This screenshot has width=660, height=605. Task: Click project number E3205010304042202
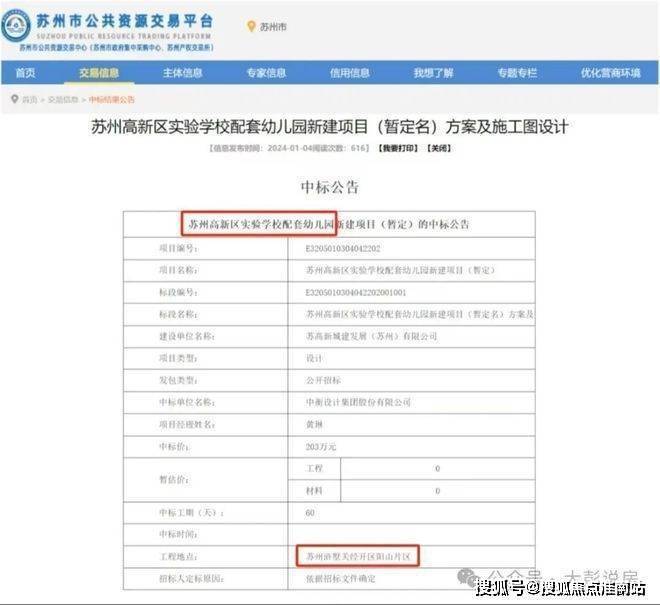[343, 248]
